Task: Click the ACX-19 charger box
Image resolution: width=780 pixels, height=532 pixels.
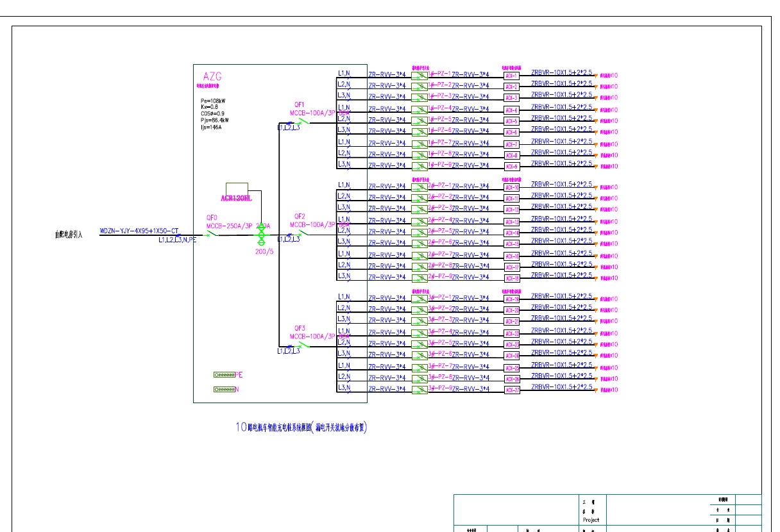Action: click(511, 299)
